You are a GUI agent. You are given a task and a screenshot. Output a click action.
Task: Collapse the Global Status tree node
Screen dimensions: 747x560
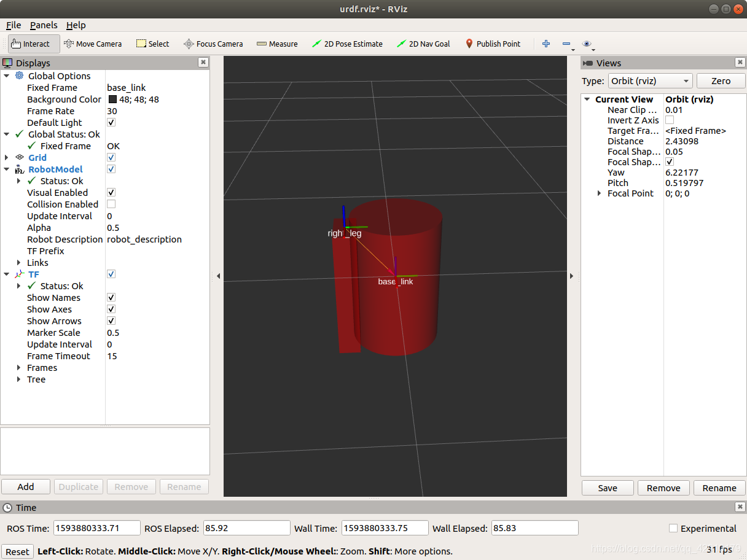(x=7, y=134)
